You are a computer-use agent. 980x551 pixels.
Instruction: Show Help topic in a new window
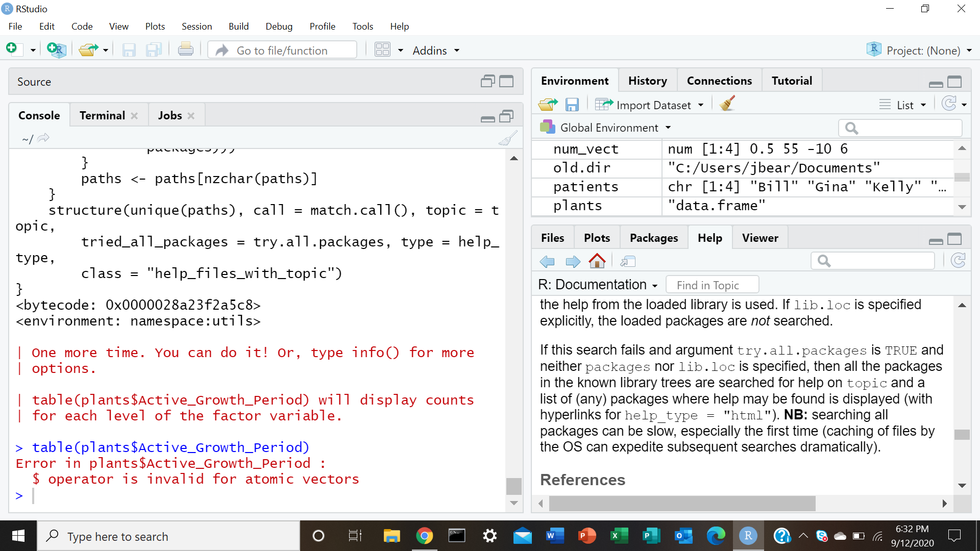627,261
